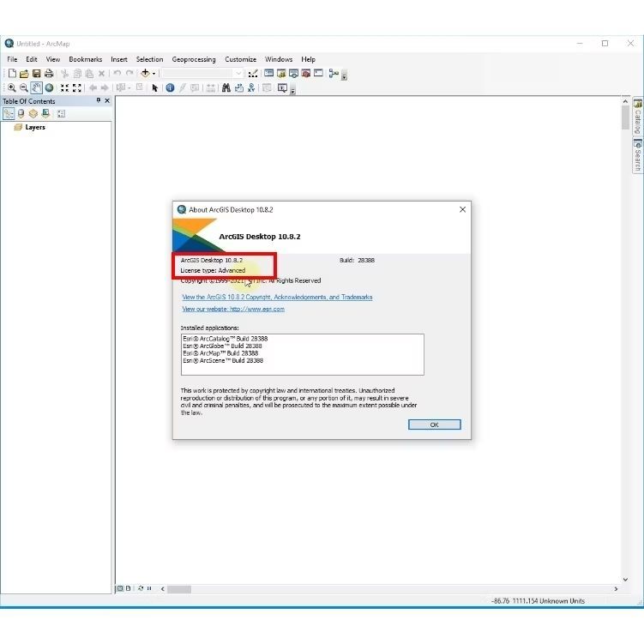Open the Go To XY tool

[x=251, y=87]
